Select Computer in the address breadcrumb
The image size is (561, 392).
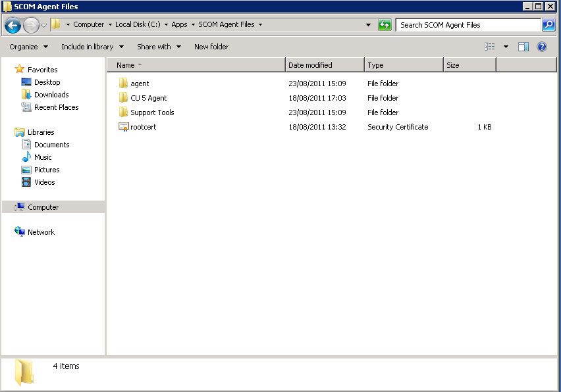(88, 24)
